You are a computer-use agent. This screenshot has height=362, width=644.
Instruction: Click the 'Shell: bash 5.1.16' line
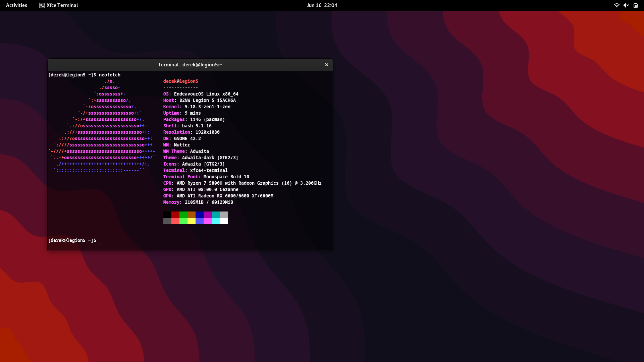187,126
